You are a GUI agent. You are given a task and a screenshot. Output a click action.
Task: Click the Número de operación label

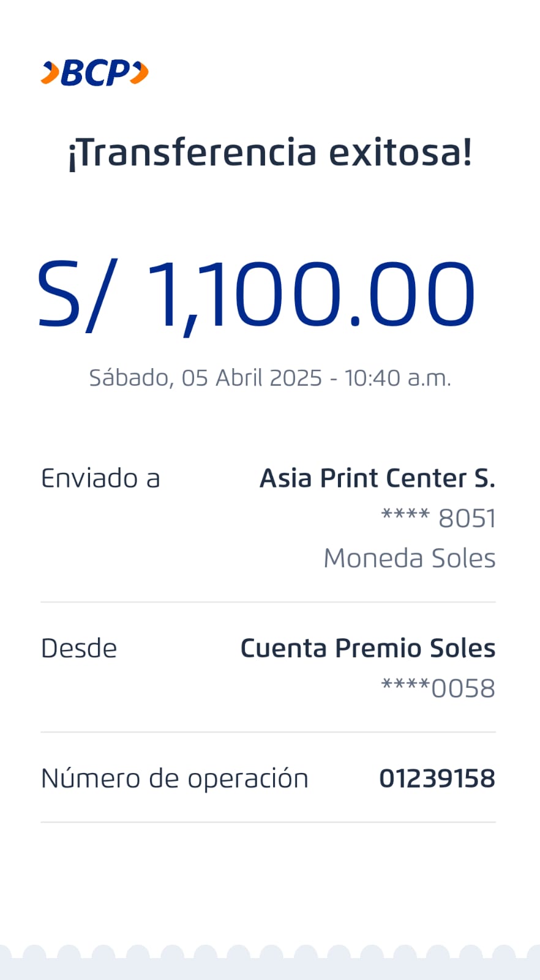[x=174, y=778]
